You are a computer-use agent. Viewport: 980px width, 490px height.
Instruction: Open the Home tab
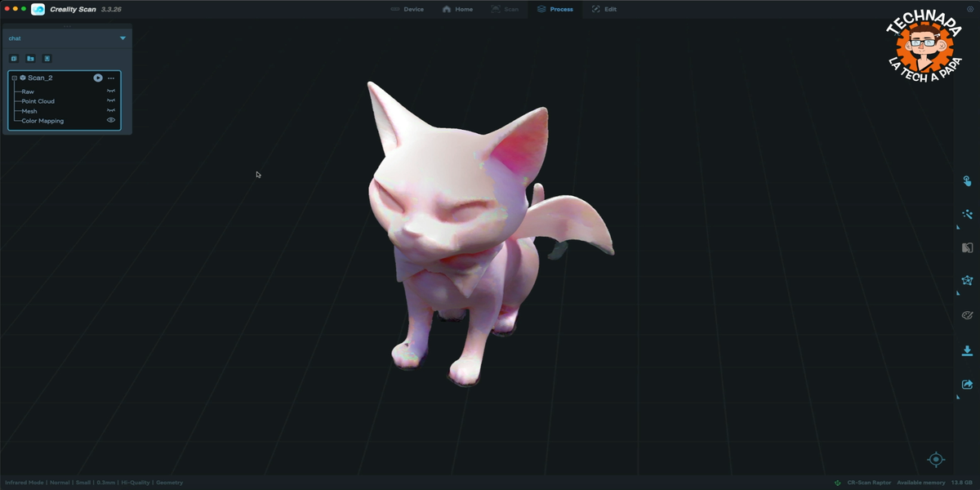(x=457, y=9)
